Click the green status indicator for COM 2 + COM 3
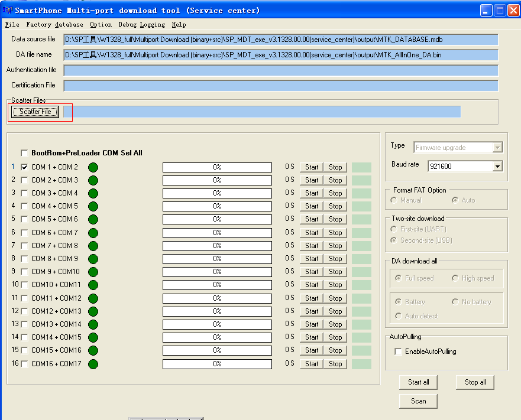Screen dimensions: 521x420 coord(93,180)
